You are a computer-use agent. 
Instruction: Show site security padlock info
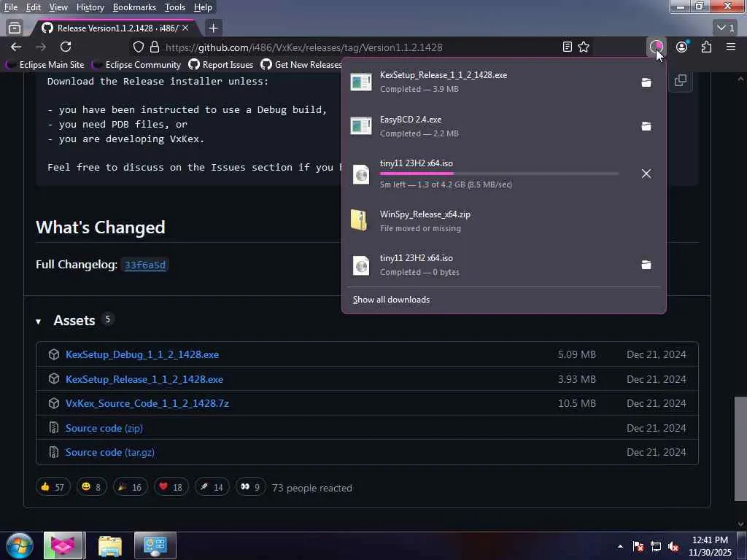pos(155,47)
